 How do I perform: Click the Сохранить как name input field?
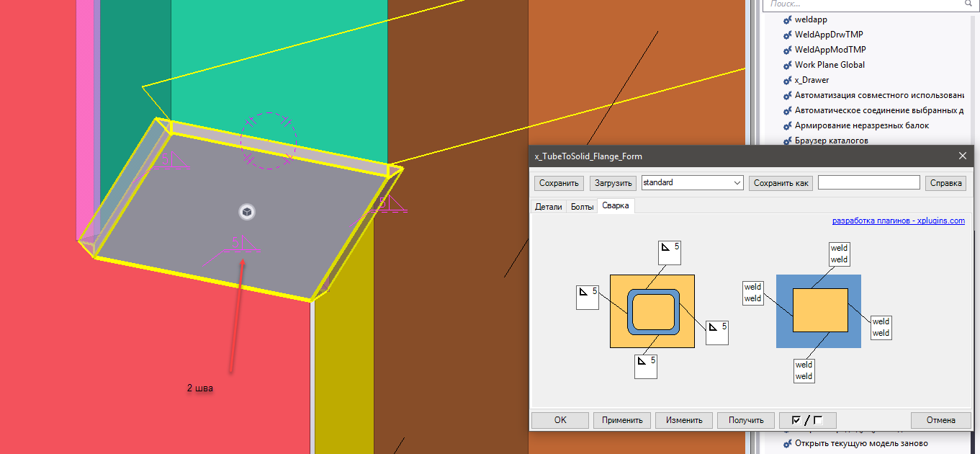click(x=868, y=183)
